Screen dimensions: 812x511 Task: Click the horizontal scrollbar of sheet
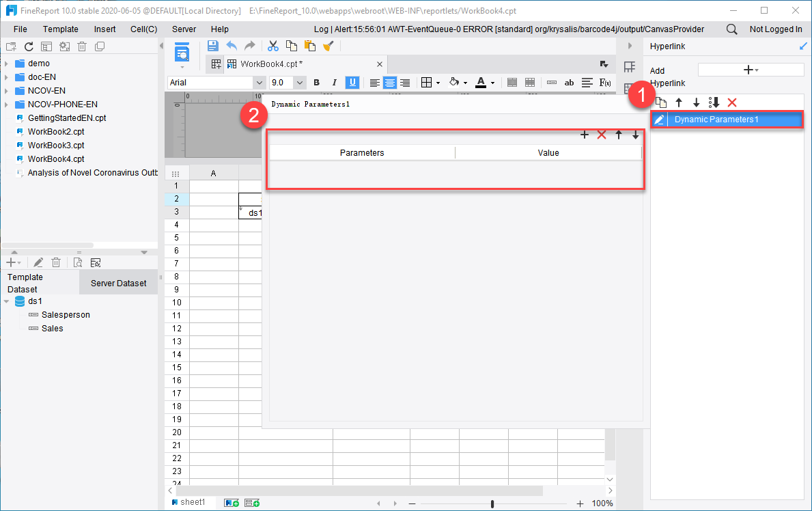(359, 491)
